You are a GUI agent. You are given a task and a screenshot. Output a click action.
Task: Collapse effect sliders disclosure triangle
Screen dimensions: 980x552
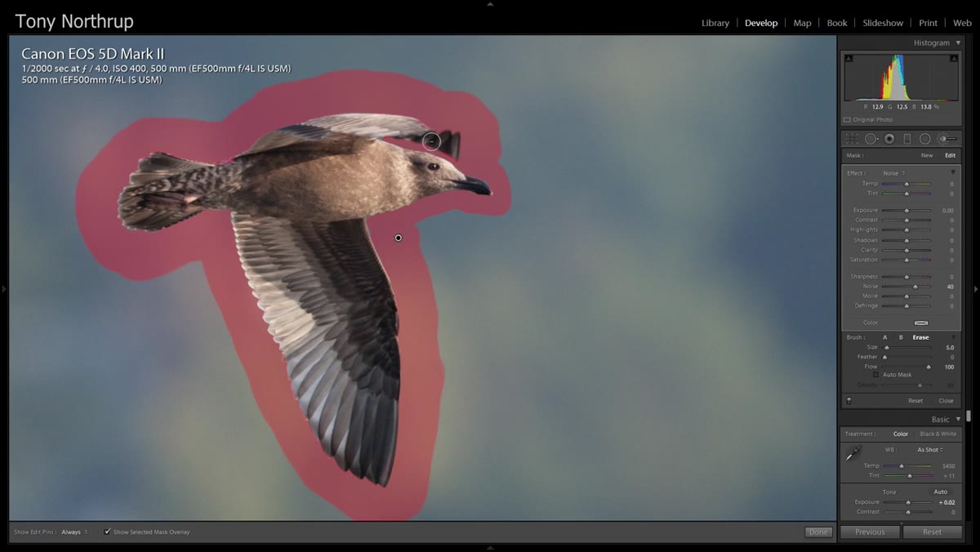(x=952, y=173)
